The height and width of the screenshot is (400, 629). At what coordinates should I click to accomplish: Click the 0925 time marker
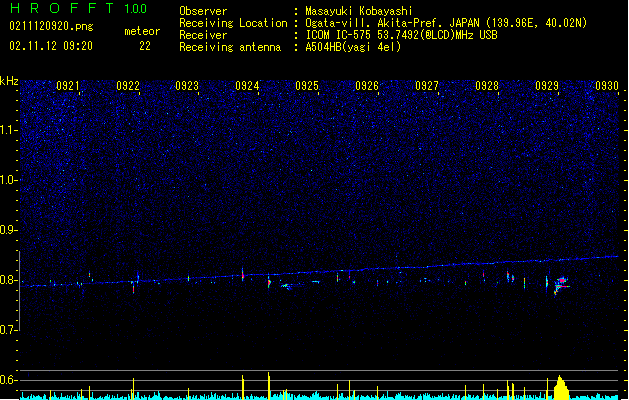pyautogui.click(x=307, y=86)
